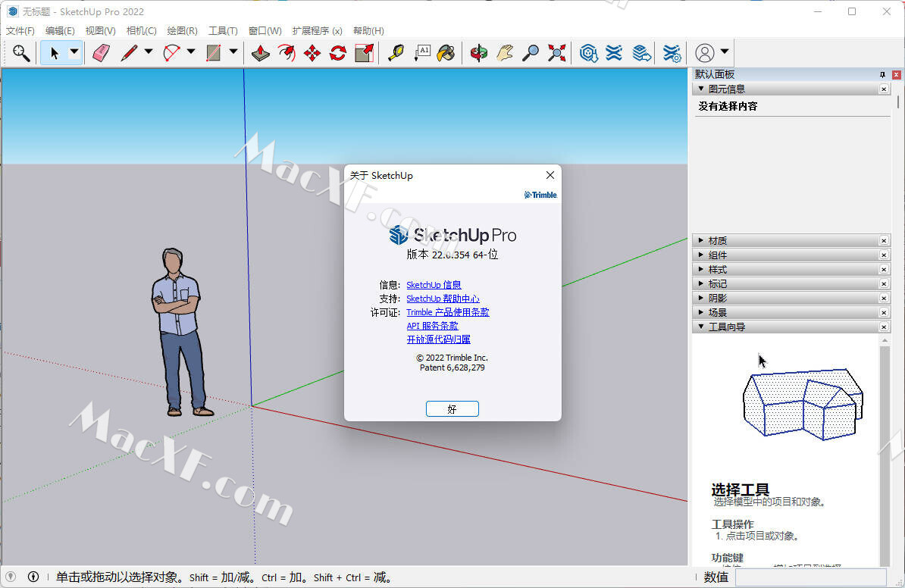Screen dimensions: 905x588
Task: Select the arrow Select tool
Action: point(55,53)
